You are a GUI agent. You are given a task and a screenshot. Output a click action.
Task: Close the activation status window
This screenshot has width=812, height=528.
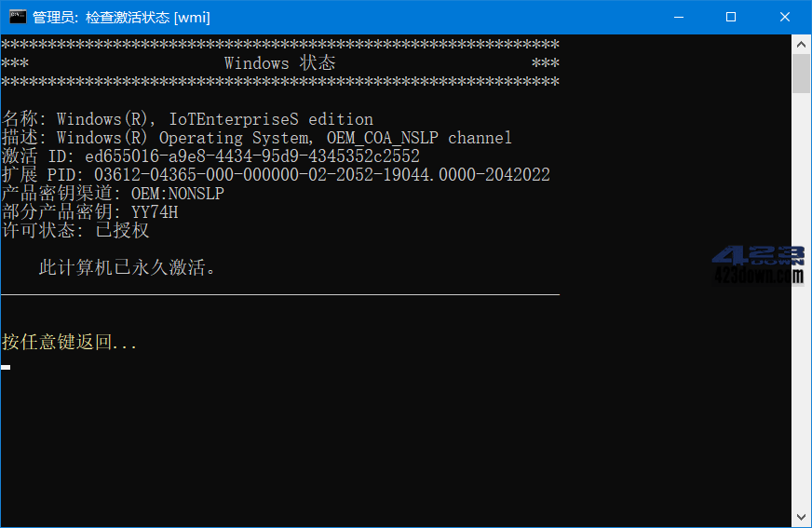(785, 17)
